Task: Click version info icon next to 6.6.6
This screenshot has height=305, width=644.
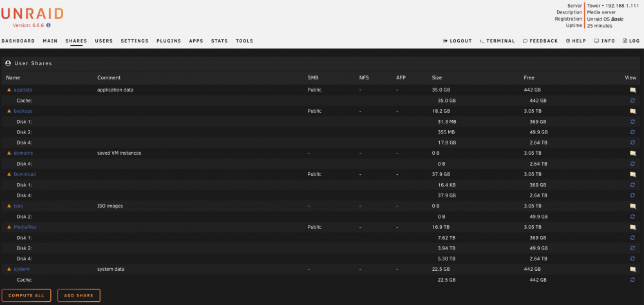Action: coord(48,26)
